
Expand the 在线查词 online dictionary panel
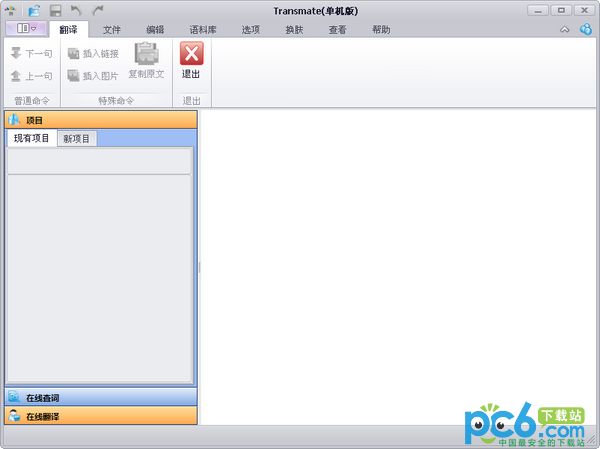point(100,397)
